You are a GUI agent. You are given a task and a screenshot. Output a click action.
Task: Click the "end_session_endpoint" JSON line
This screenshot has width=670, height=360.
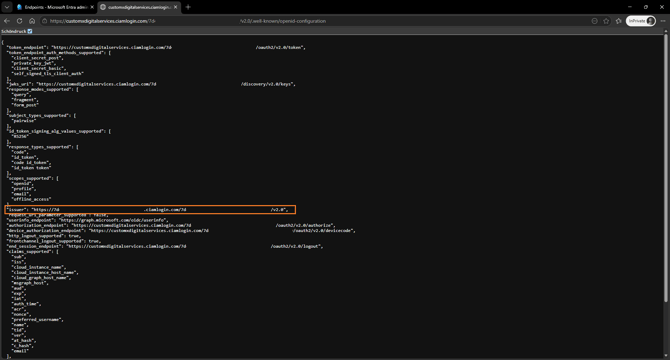tap(165, 246)
